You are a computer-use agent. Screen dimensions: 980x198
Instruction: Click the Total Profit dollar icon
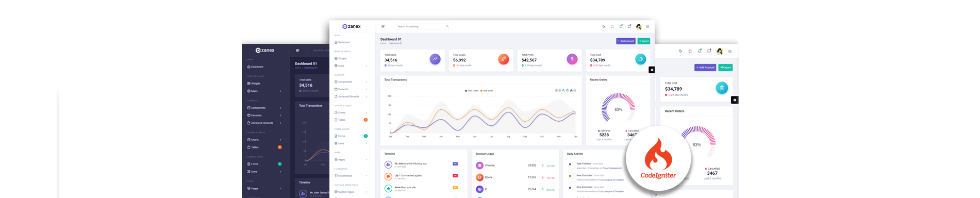pyautogui.click(x=572, y=59)
